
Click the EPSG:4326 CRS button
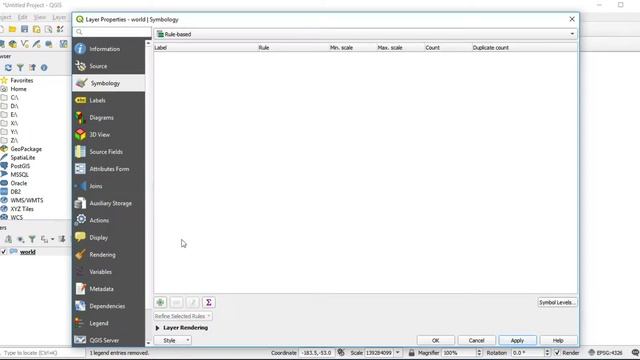coord(605,353)
